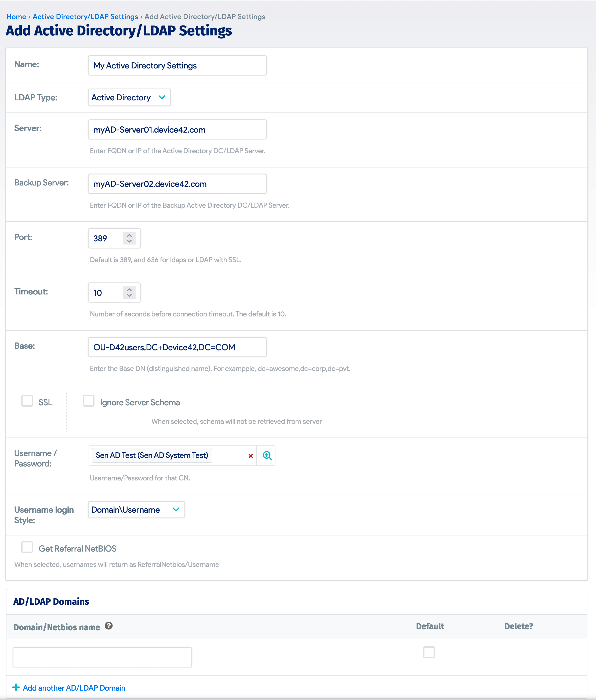Increase the Port value with up arrow

pyautogui.click(x=129, y=235)
